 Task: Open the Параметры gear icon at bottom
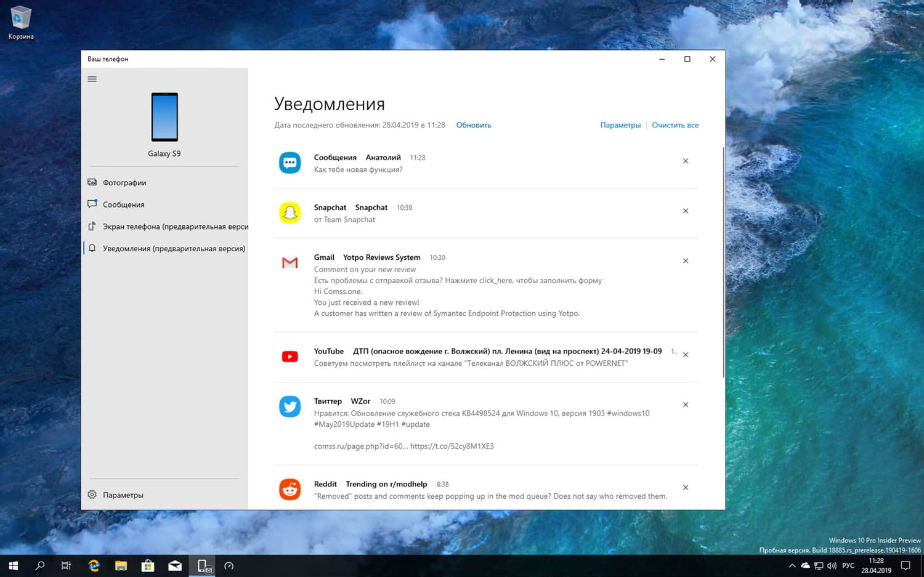pyautogui.click(x=92, y=494)
